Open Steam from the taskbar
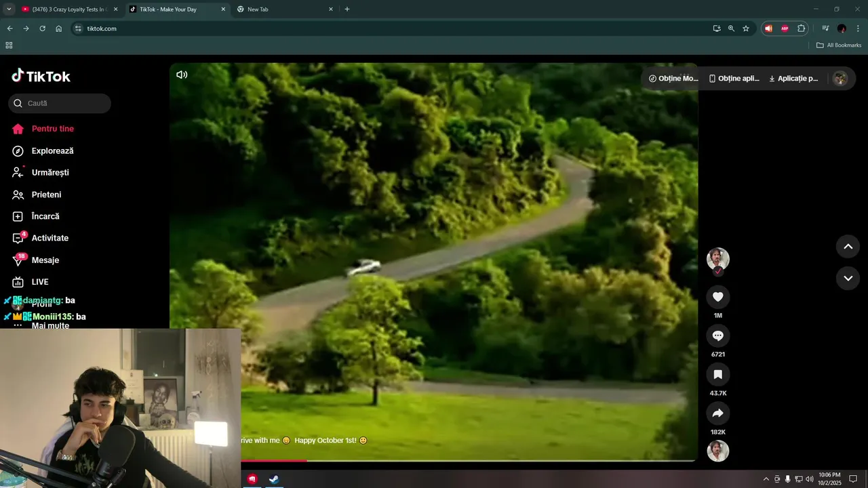Image resolution: width=868 pixels, height=488 pixels. click(x=273, y=479)
